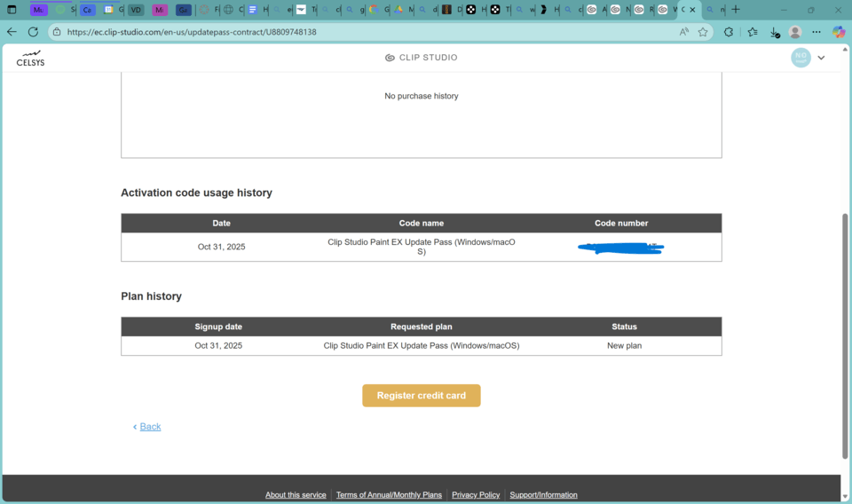
Task: Click the CELSYS logo
Action: click(30, 59)
